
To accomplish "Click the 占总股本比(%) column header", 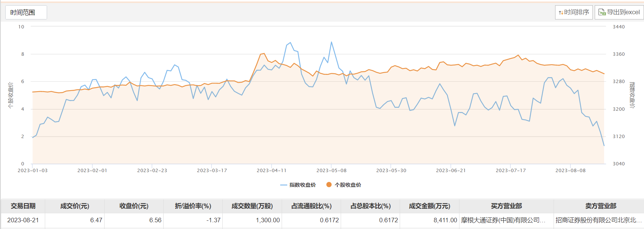I will click(371, 206).
